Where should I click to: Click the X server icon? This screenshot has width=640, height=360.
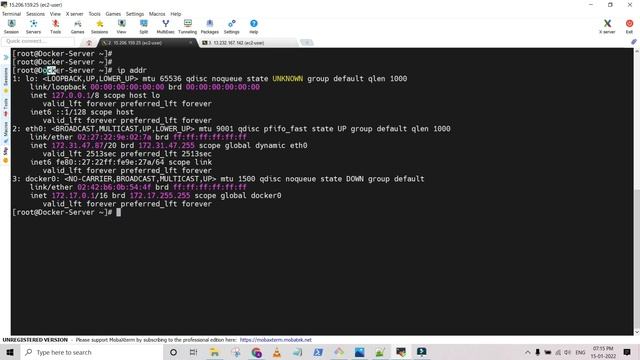[x=607, y=27]
